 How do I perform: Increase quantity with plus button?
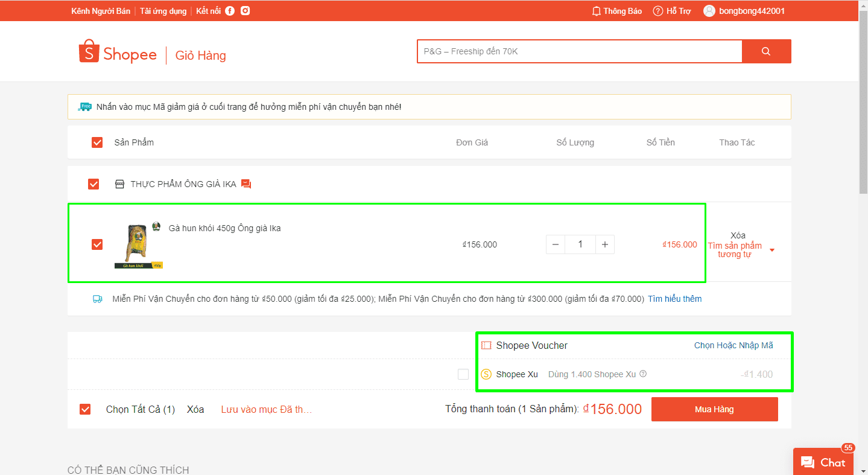605,244
